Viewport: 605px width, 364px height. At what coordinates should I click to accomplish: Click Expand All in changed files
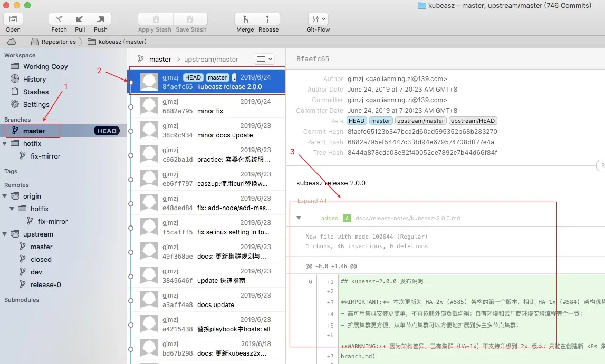pos(312,201)
